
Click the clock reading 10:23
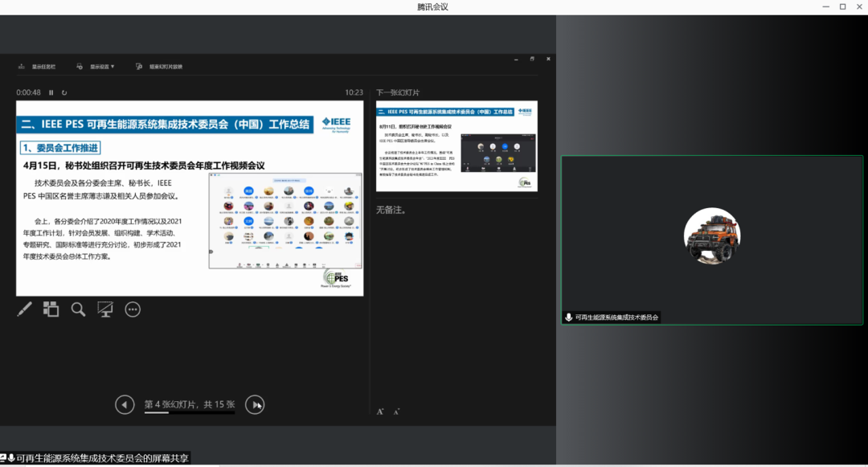coord(354,92)
